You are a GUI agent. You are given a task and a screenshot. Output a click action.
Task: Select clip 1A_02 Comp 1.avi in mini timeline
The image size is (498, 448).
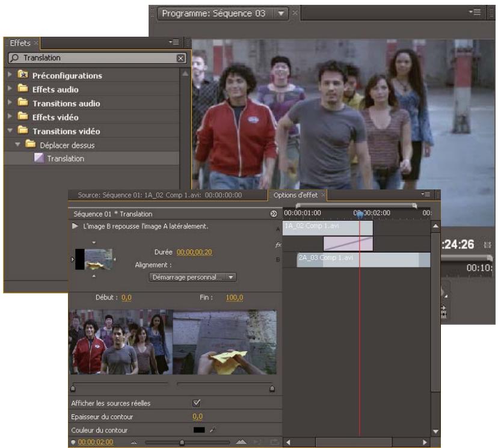327,228
